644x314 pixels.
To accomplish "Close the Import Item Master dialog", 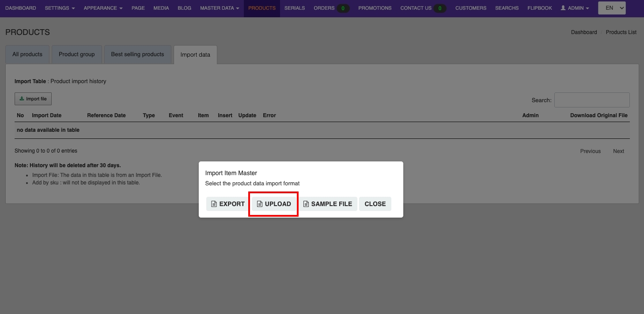I will [375, 204].
